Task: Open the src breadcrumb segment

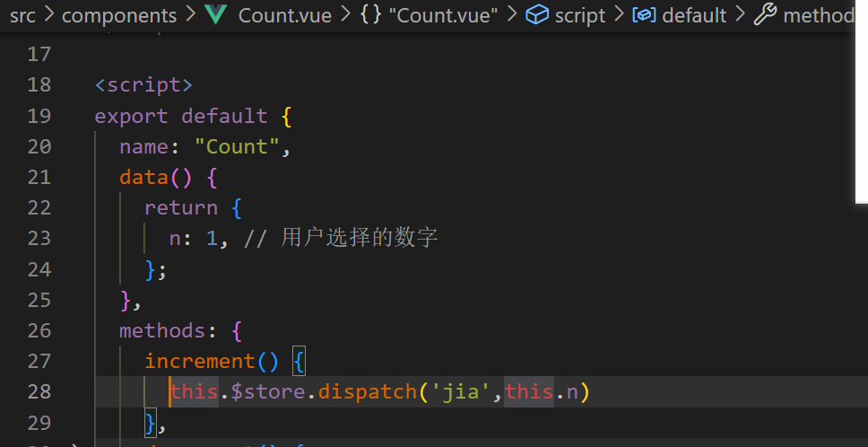Action: coord(22,15)
